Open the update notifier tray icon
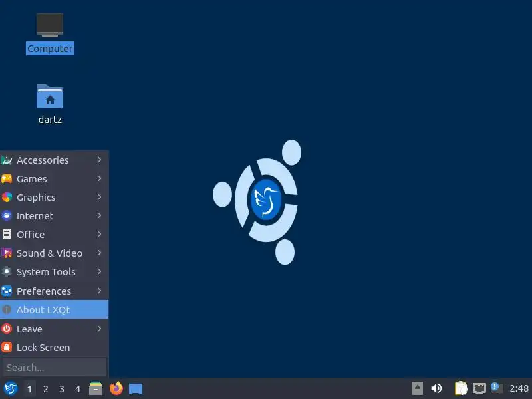The image size is (532, 399). pos(497,388)
